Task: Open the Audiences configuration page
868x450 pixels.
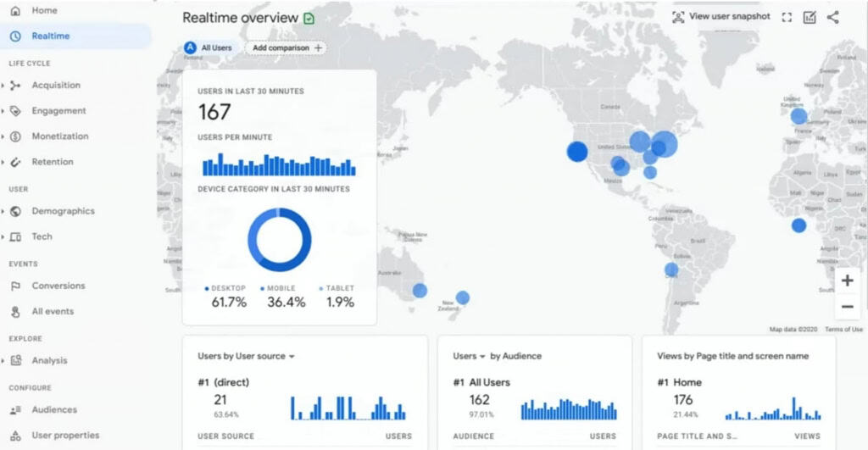Action: pos(54,409)
